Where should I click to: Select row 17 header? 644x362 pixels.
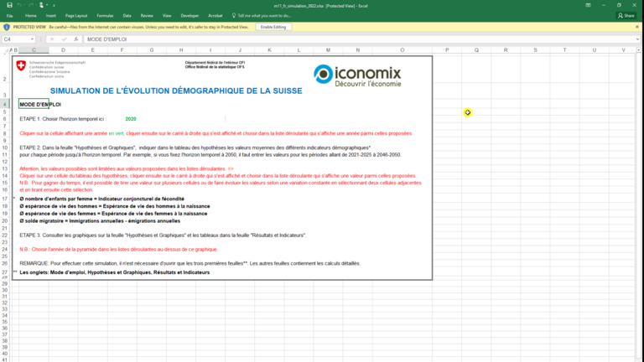coord(5,199)
